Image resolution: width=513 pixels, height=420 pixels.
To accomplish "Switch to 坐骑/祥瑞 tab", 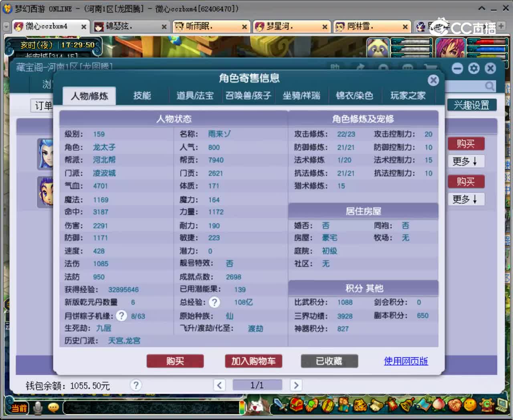I will pyautogui.click(x=301, y=95).
